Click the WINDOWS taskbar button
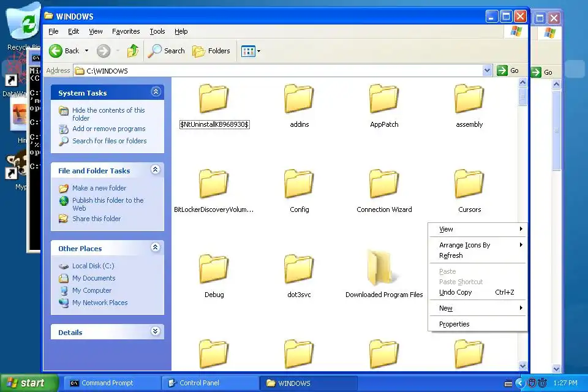588x392 pixels. click(308, 383)
